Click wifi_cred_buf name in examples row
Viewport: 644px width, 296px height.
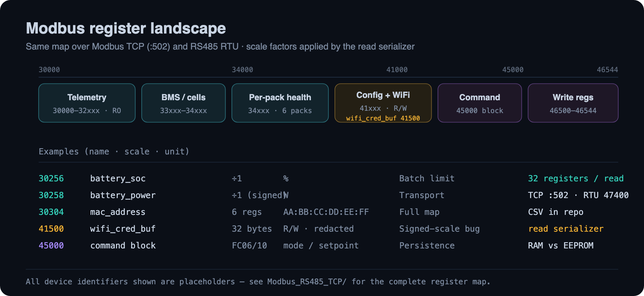[123, 229]
